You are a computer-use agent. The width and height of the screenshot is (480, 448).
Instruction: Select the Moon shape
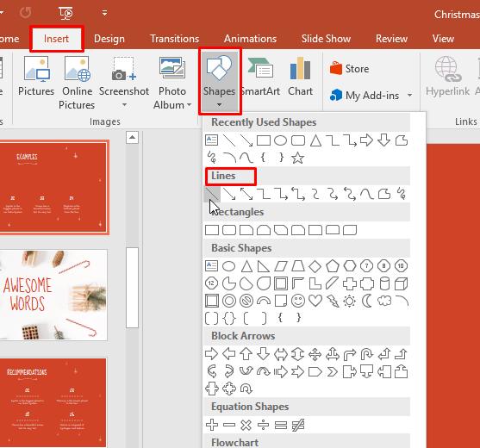[x=367, y=302]
